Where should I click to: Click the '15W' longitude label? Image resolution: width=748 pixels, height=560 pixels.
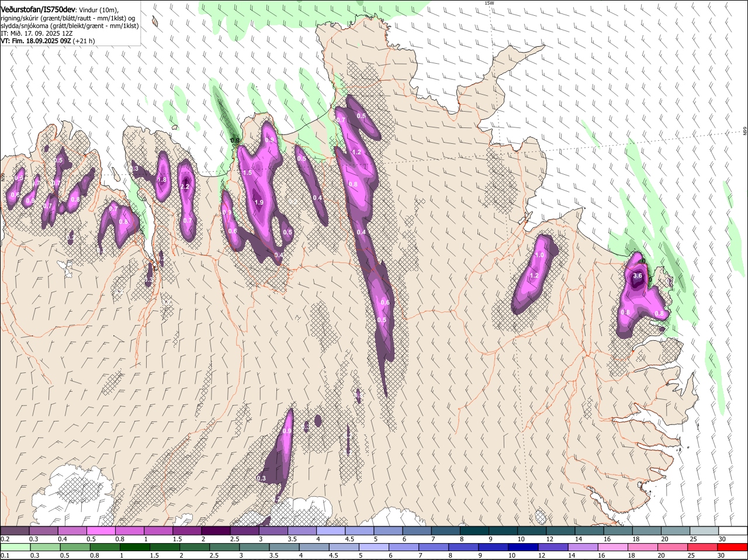point(489,3)
